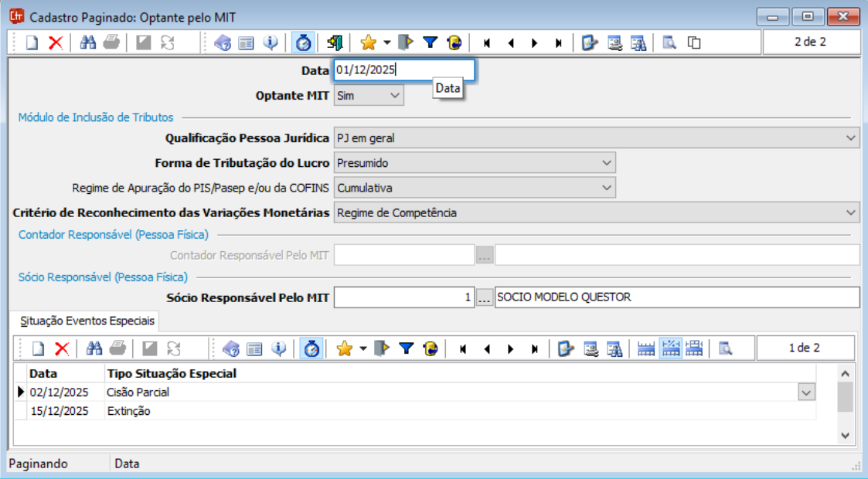Toggle the stopwatch button in top toolbar

tap(303, 43)
